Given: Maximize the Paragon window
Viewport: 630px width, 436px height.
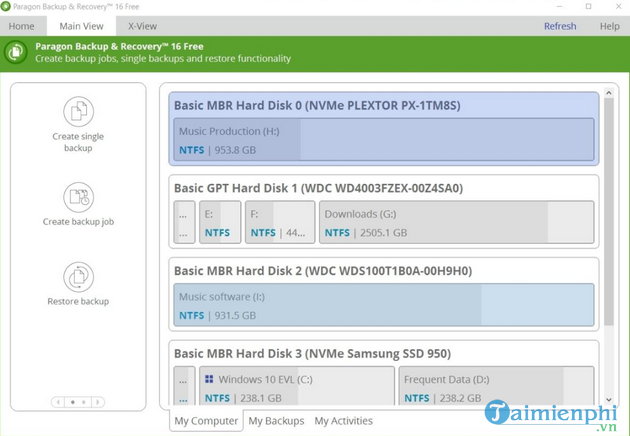Looking at the screenshot, I should (x=588, y=6).
